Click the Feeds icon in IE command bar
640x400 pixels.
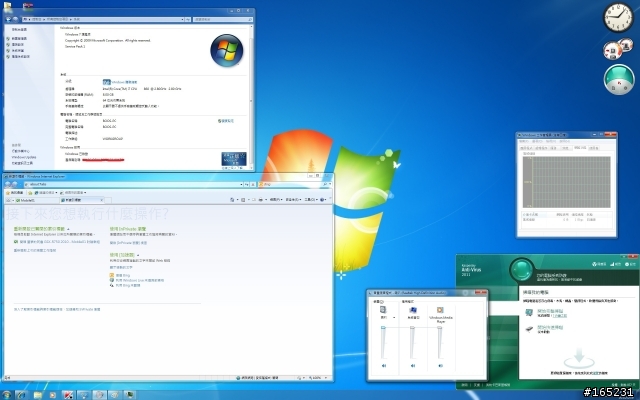243,200
